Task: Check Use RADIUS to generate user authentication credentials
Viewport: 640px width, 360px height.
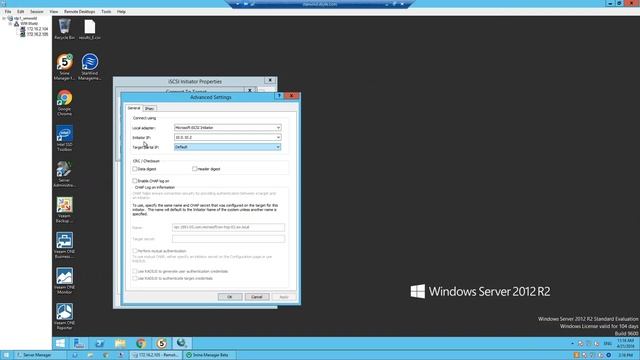Action: point(135,271)
